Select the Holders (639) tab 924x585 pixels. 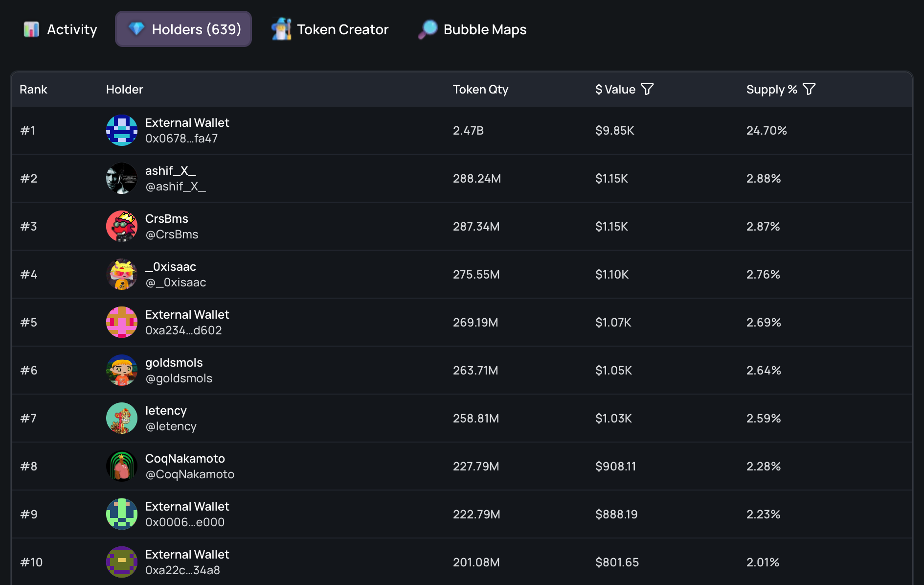click(x=183, y=29)
